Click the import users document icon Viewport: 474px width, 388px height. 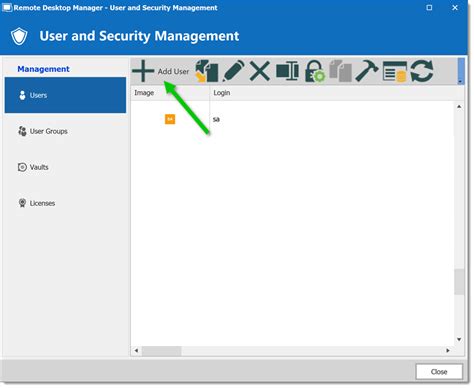pos(207,71)
